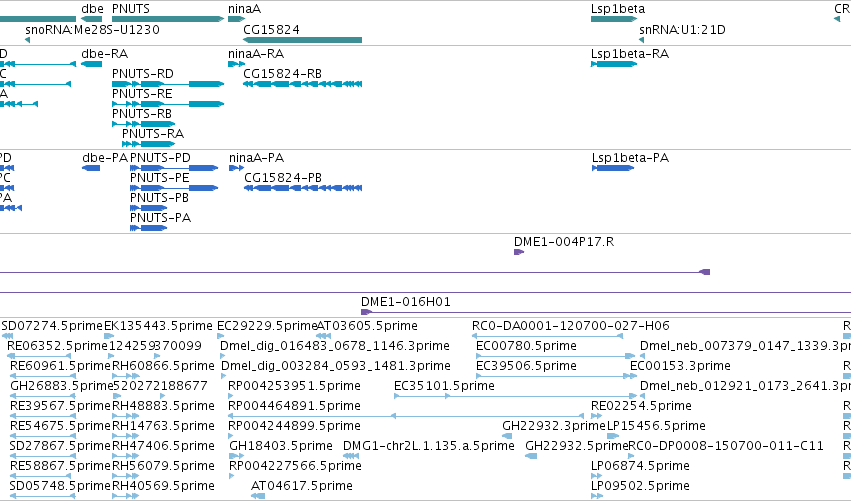This screenshot has width=851, height=501.
Task: Click the Dmel_neb_007379_0147_1339.3prime label
Action: (x=745, y=346)
